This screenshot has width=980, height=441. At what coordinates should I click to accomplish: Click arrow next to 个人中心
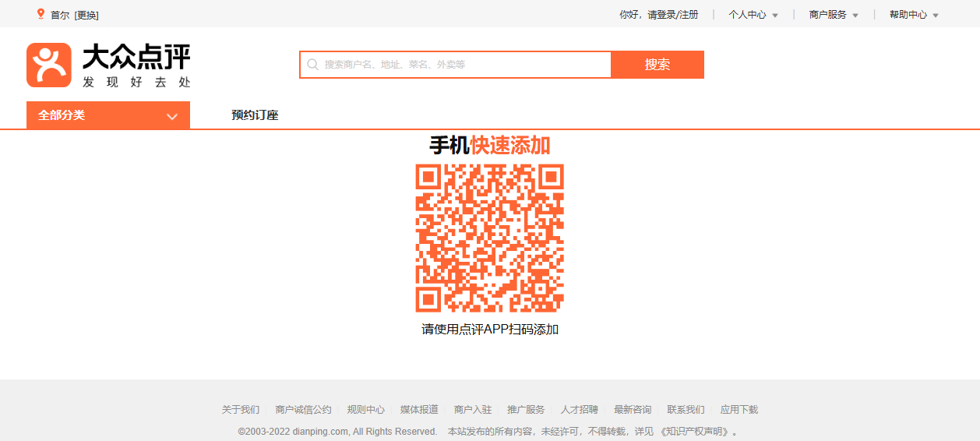(775, 16)
